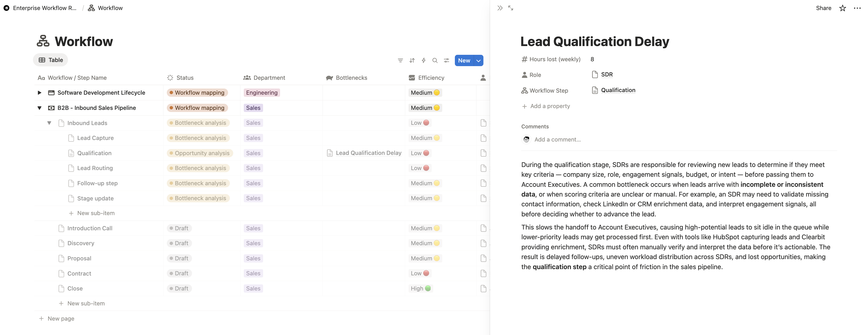Open the filter options icon above the table
The width and height of the screenshot is (868, 335).
pyautogui.click(x=400, y=60)
